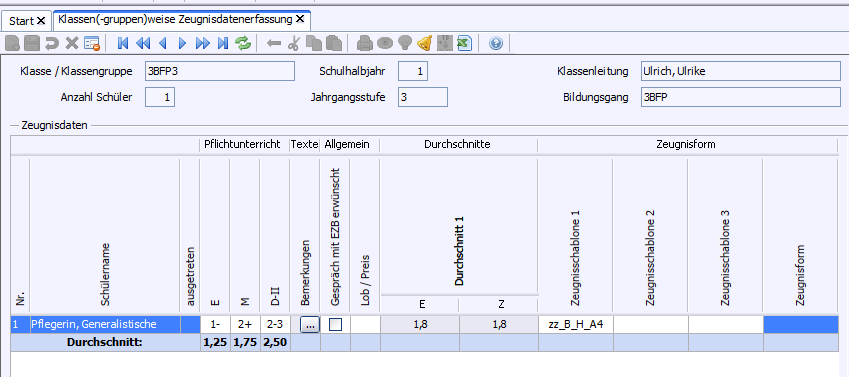Click the golden bell icon
The width and height of the screenshot is (849, 377).
pyautogui.click(x=424, y=43)
